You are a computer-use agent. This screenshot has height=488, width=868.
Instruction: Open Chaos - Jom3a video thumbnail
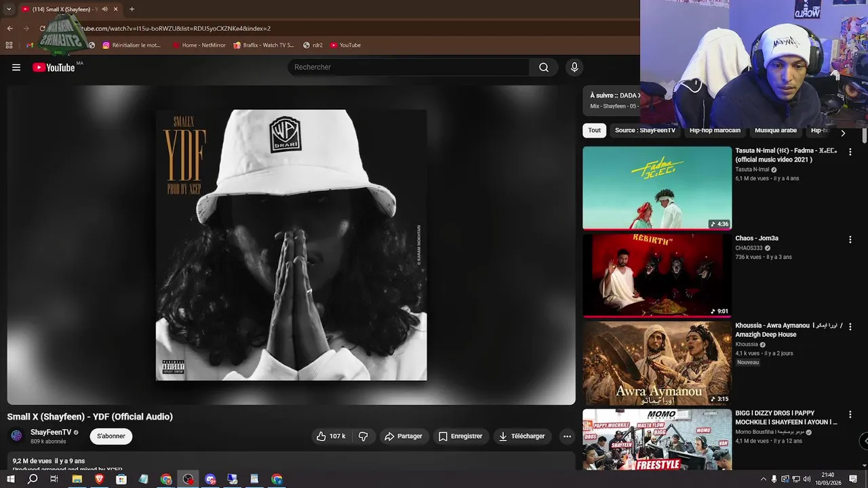point(657,275)
